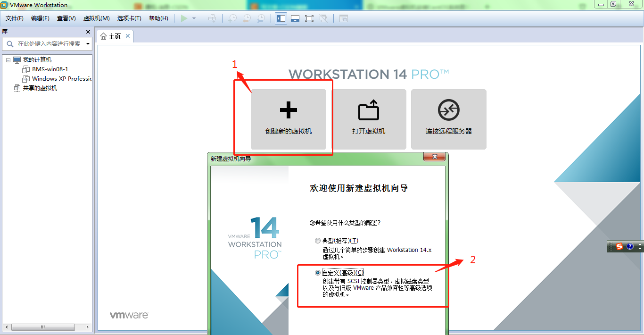The width and height of the screenshot is (644, 335).
Task: Click the 欢迎使用新建虚拟机向导 heading
Action: tap(359, 188)
